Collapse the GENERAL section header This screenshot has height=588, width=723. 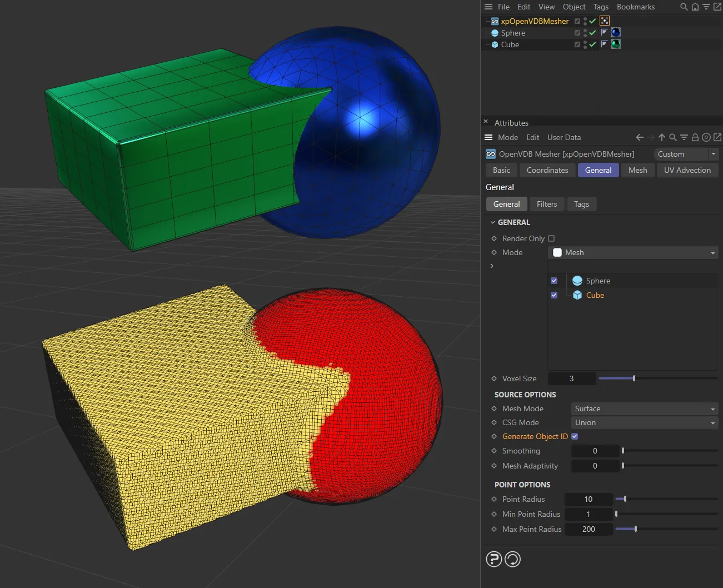coord(492,222)
